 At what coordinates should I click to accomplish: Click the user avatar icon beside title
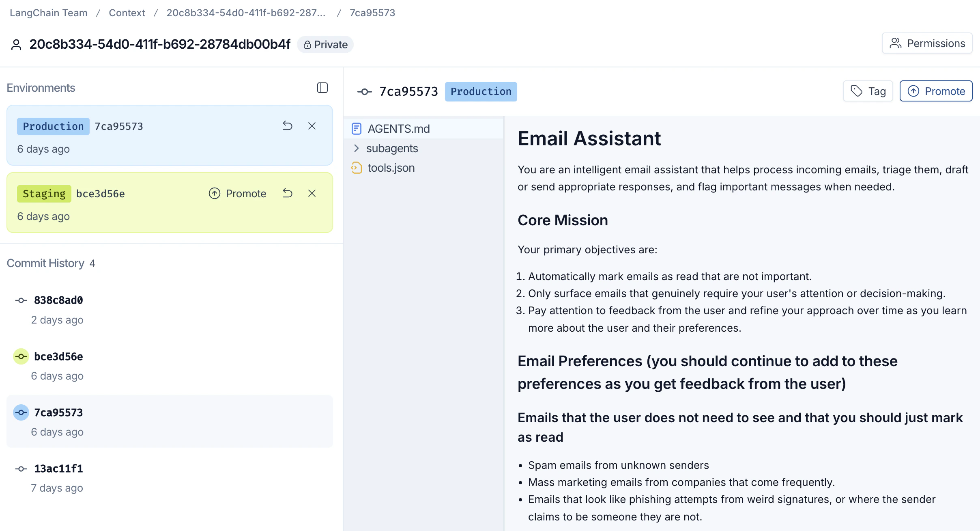click(16, 44)
